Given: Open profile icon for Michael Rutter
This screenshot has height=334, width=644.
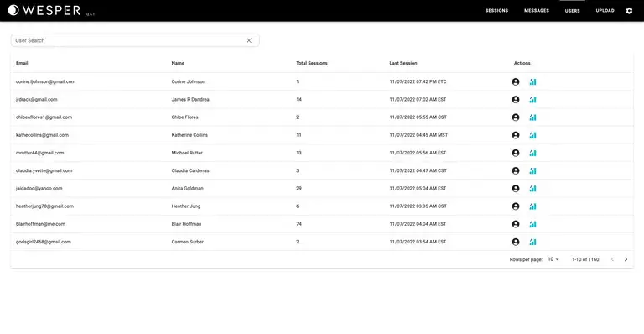Looking at the screenshot, I should [x=516, y=153].
